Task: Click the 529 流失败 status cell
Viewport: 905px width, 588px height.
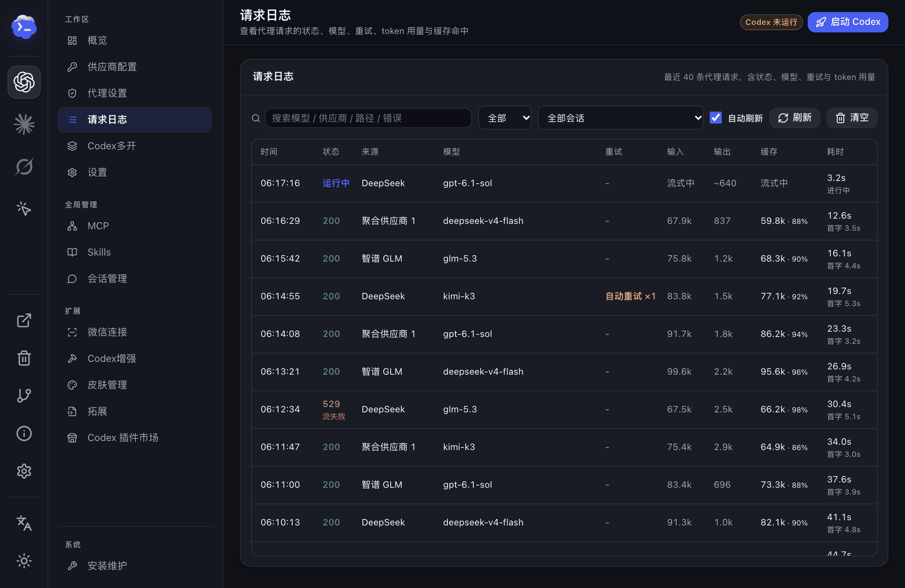Action: [334, 409]
